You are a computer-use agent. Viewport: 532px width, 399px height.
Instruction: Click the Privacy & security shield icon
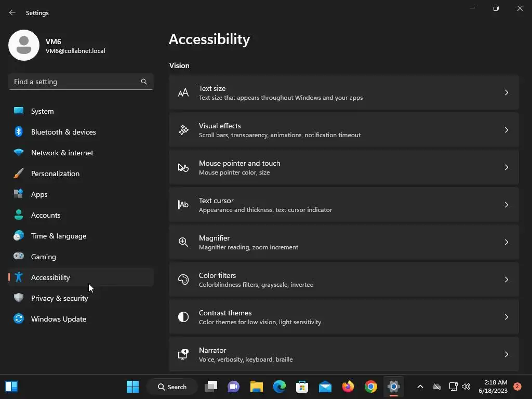coord(19,298)
